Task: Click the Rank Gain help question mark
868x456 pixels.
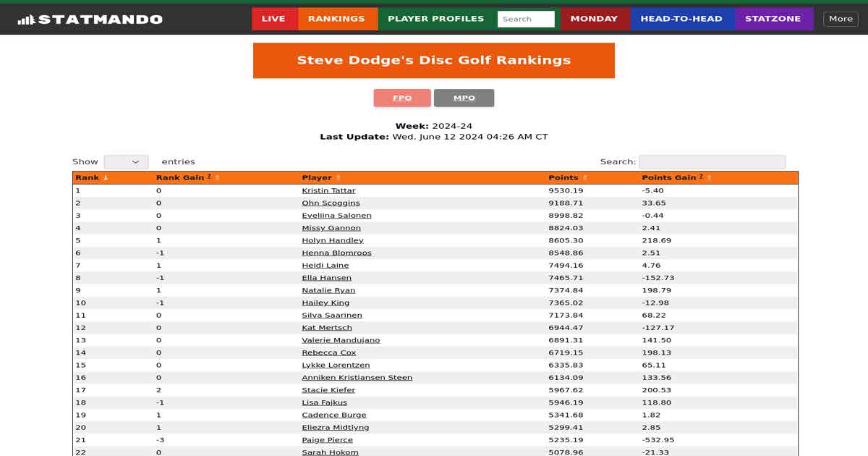Action: 209,177
